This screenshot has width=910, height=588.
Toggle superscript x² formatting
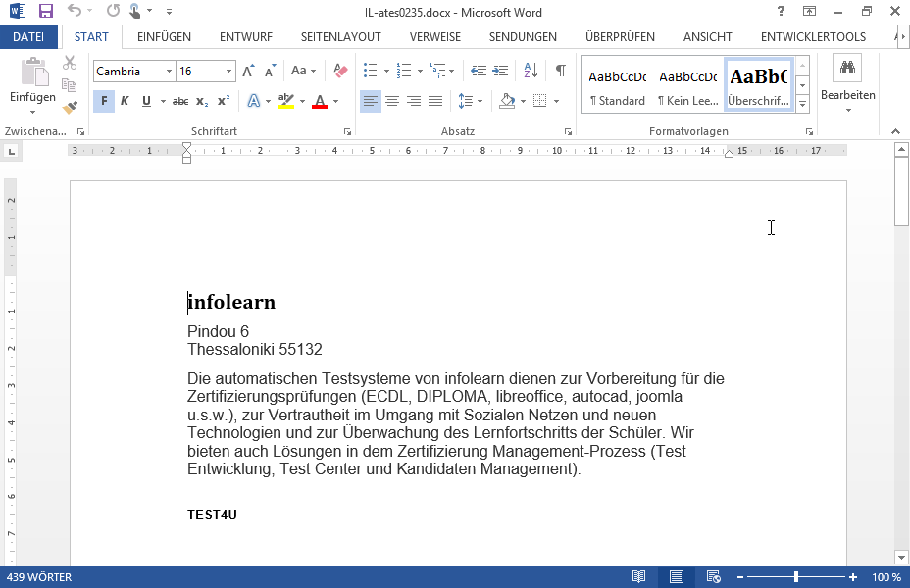pyautogui.click(x=224, y=102)
